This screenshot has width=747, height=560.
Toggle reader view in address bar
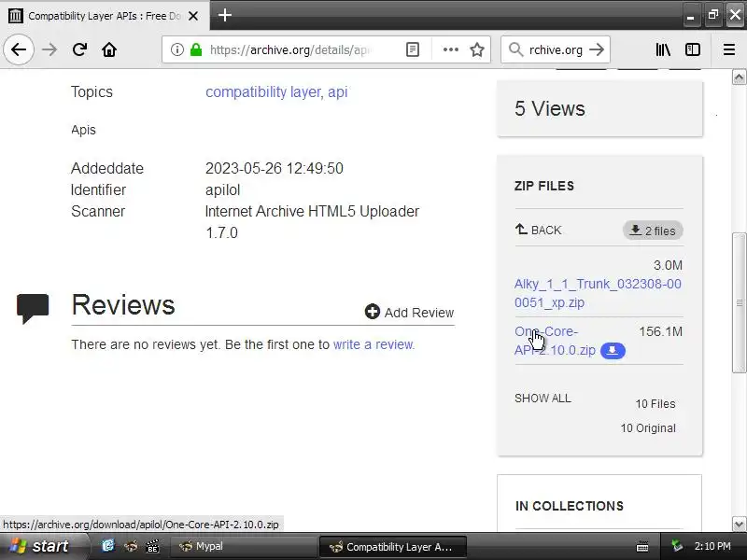(x=413, y=49)
